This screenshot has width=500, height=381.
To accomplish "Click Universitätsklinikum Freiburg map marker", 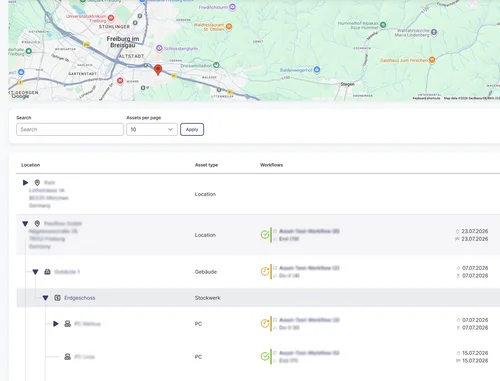I will (111, 18).
